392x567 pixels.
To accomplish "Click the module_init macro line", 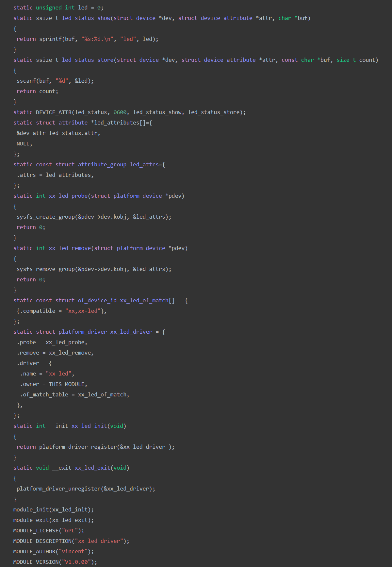I will point(53,509).
